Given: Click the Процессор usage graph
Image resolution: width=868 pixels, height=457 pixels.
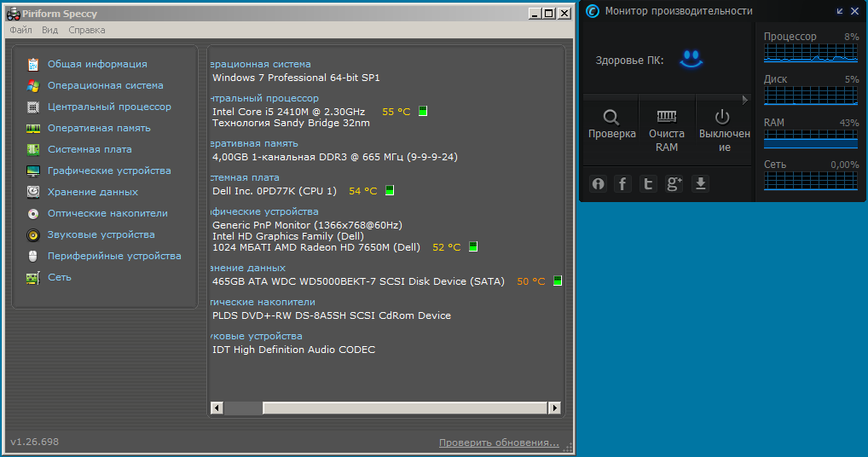Looking at the screenshot, I should pos(811,53).
